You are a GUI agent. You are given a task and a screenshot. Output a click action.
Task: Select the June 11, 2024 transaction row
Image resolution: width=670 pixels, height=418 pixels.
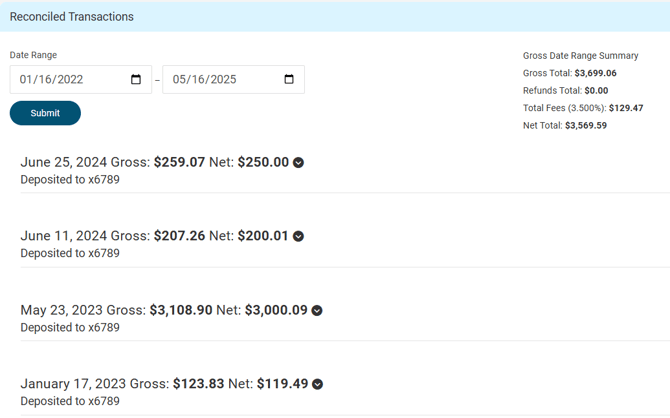tap(345, 244)
